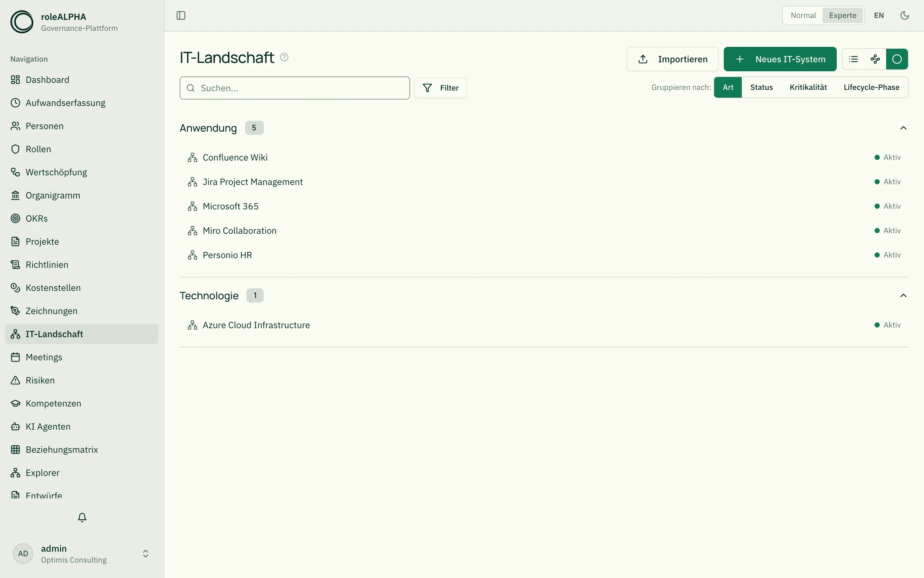Switch to dark mode moon icon

[x=904, y=15]
